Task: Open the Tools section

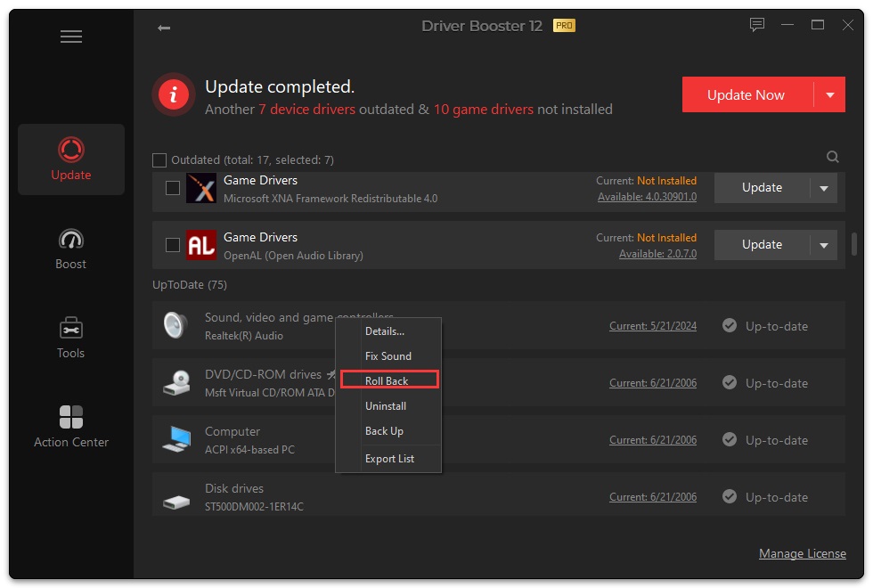Action: (70, 338)
